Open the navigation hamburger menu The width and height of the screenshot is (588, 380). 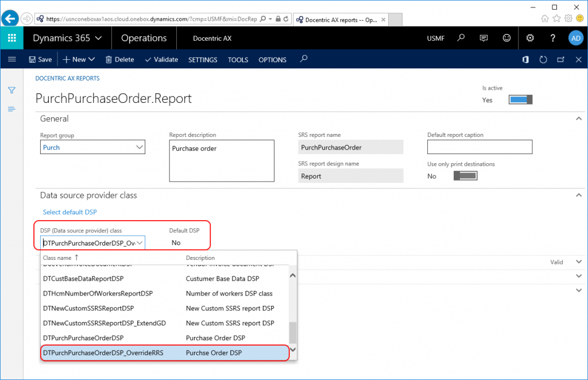[x=12, y=59]
